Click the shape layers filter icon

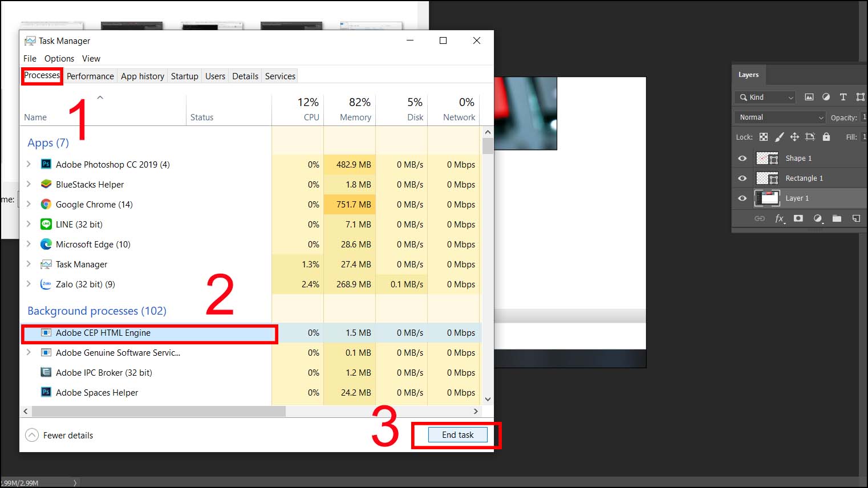[860, 97]
